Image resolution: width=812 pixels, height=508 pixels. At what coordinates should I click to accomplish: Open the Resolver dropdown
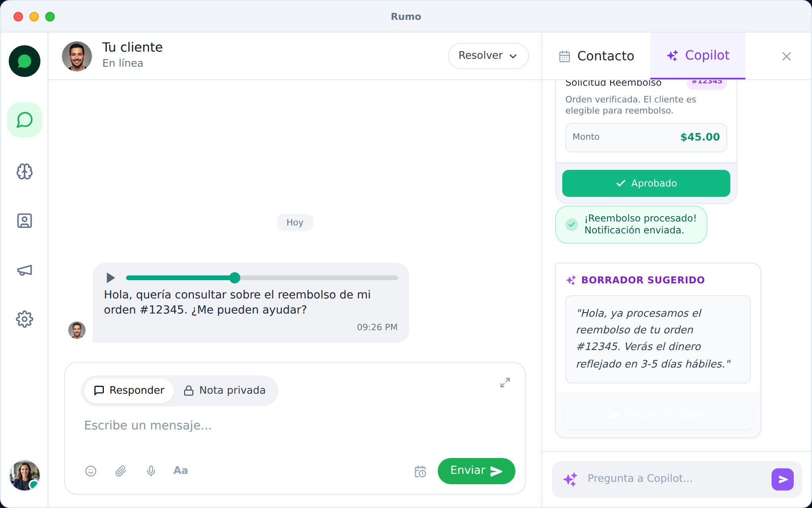[x=488, y=56]
